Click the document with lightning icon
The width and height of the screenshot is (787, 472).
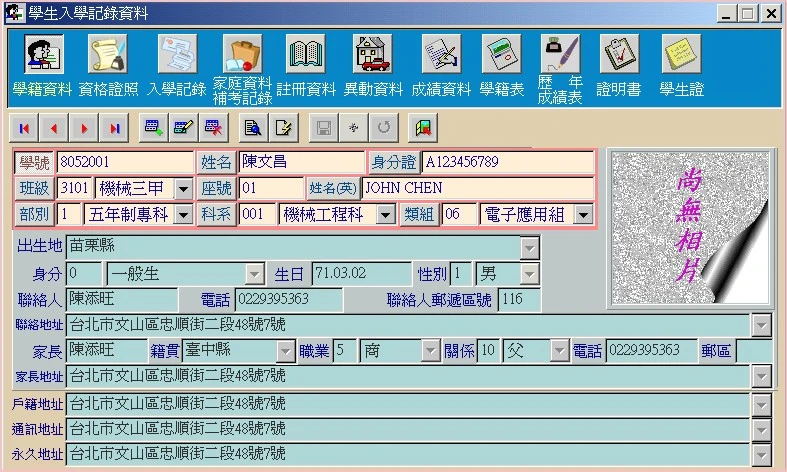(x=283, y=128)
